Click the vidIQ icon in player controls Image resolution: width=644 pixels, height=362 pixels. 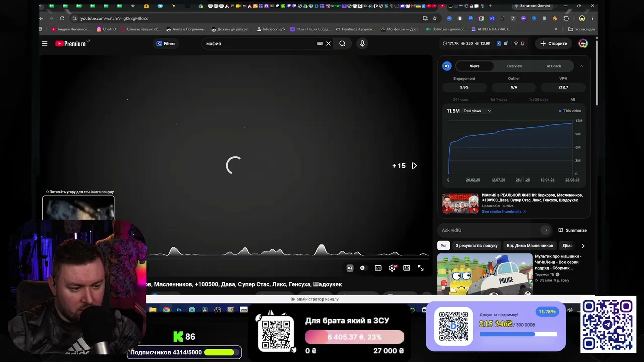350,268
